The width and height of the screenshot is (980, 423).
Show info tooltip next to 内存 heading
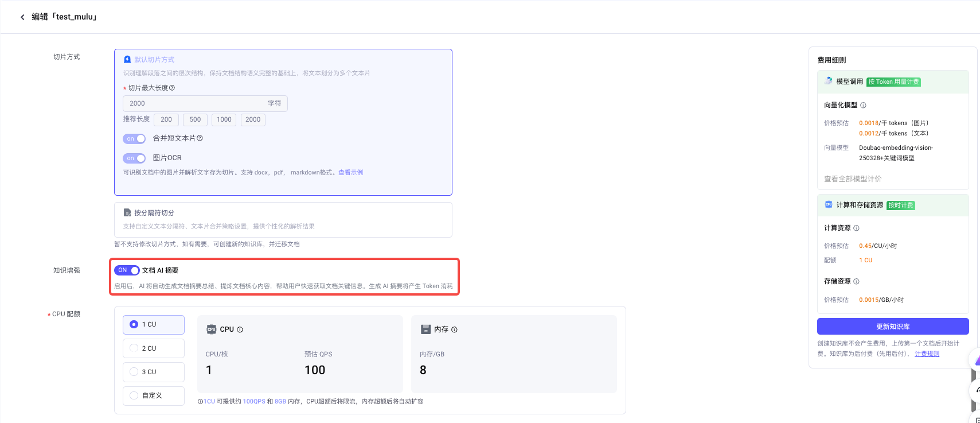[x=454, y=329]
